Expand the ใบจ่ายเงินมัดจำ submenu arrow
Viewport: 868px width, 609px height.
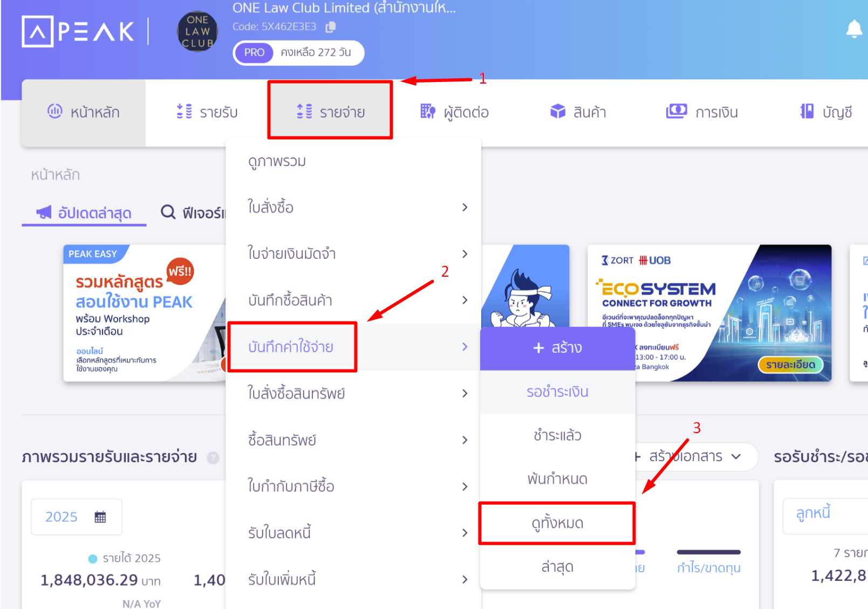click(465, 254)
